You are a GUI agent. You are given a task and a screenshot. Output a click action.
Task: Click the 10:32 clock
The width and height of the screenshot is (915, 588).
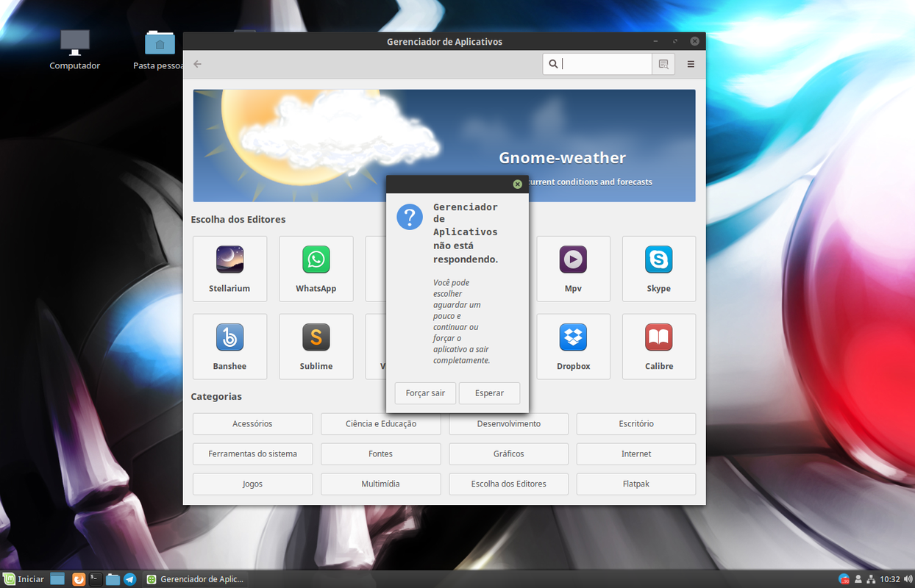click(890, 579)
